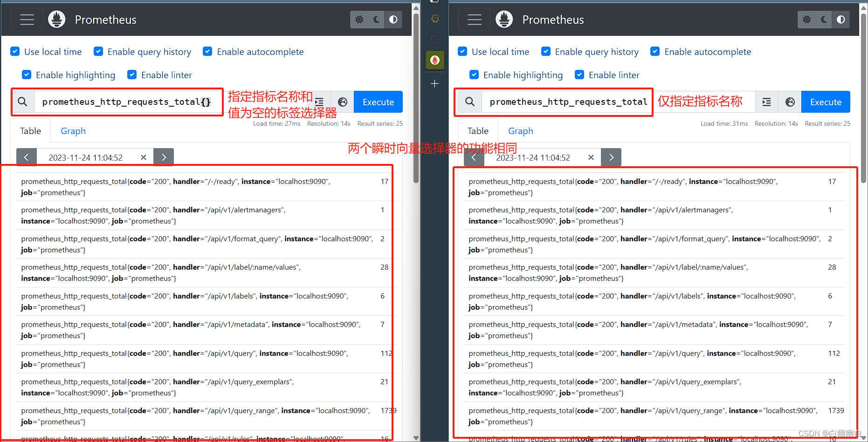Toggle Enable highlighting in the right window
The image size is (868, 442).
point(474,75)
